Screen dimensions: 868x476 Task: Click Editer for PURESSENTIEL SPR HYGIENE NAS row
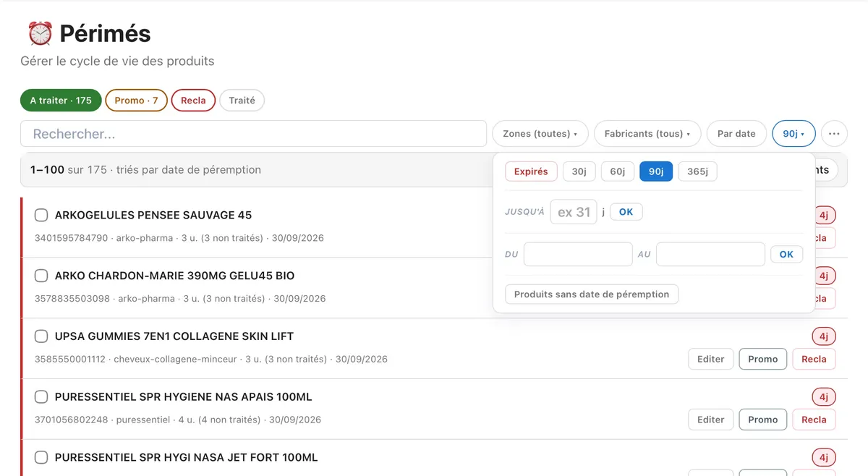point(710,420)
